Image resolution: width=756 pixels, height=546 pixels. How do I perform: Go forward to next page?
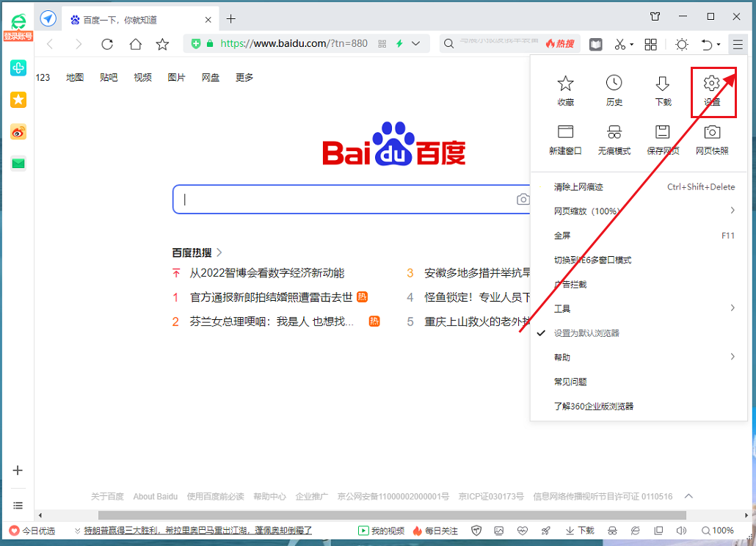[79, 44]
